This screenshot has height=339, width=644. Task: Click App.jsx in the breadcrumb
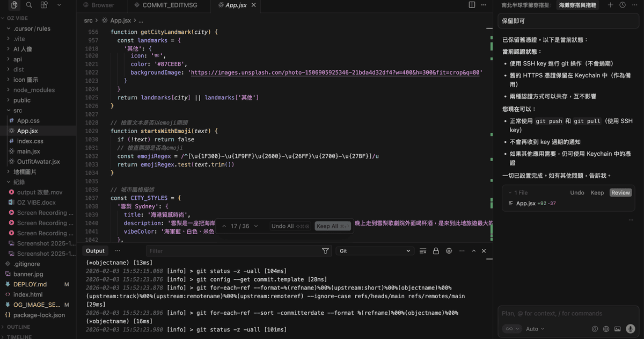(x=120, y=20)
